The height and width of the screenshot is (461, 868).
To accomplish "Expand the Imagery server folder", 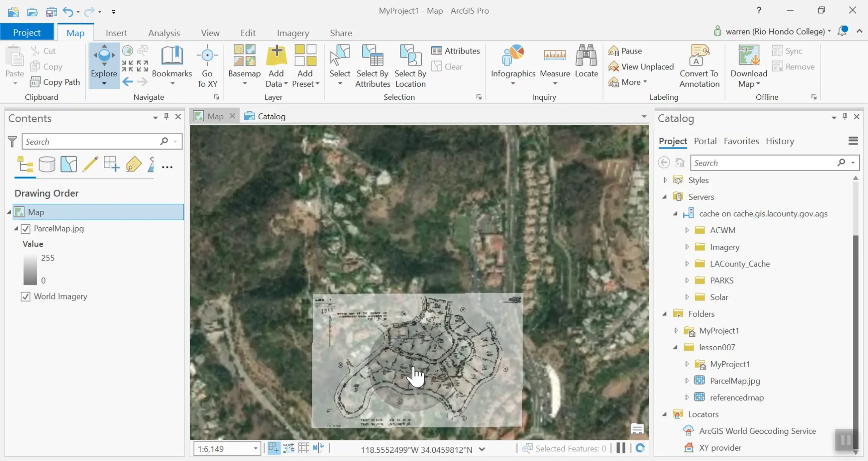I will tap(687, 247).
